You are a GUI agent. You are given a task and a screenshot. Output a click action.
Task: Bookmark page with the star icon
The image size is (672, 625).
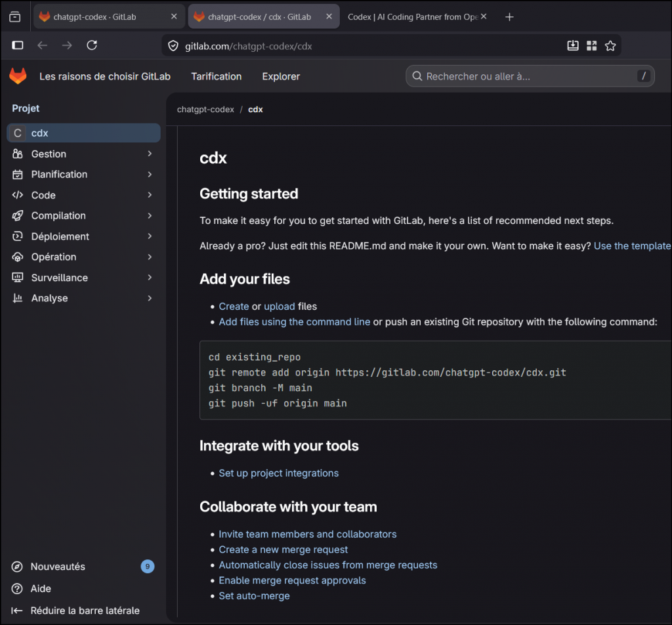click(x=610, y=45)
